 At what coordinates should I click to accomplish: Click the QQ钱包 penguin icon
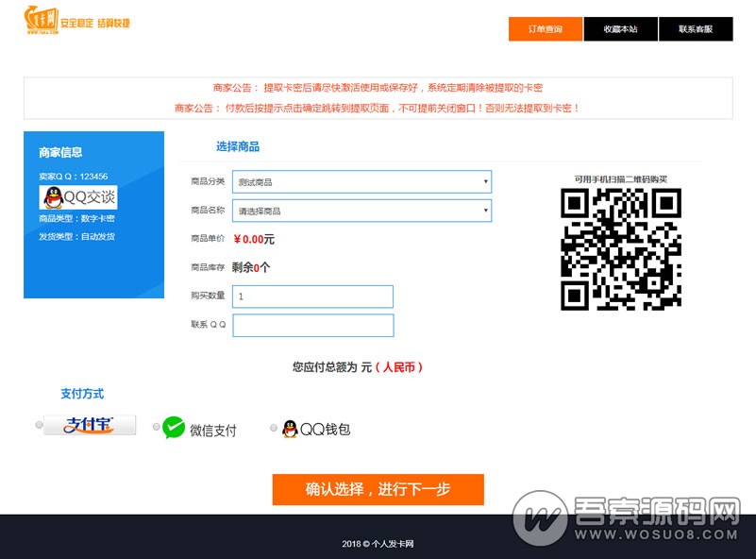pyautogui.click(x=290, y=429)
